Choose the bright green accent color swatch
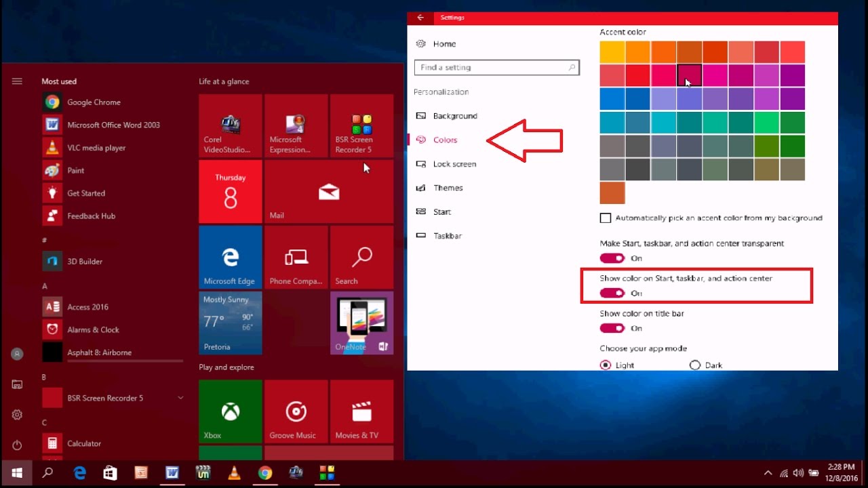 pos(766,122)
